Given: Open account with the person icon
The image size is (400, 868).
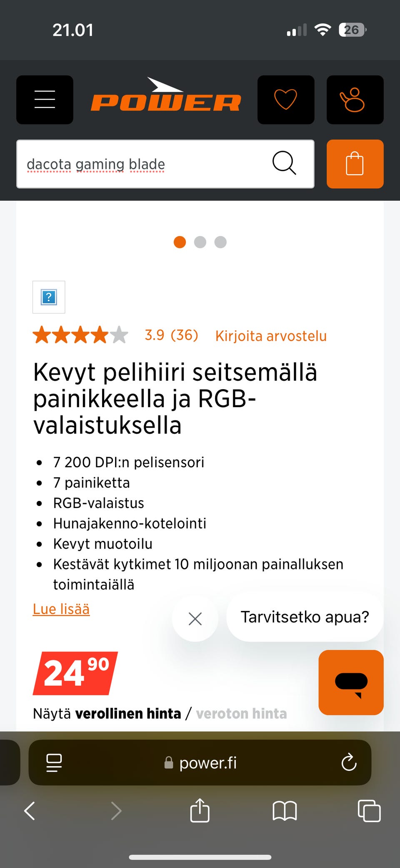Looking at the screenshot, I should [355, 100].
